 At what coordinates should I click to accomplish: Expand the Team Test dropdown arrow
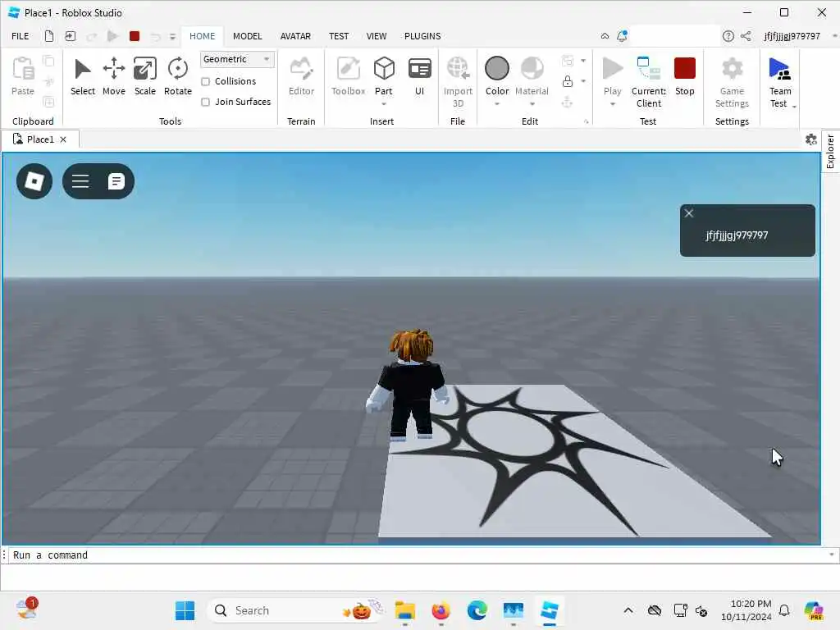point(794,106)
